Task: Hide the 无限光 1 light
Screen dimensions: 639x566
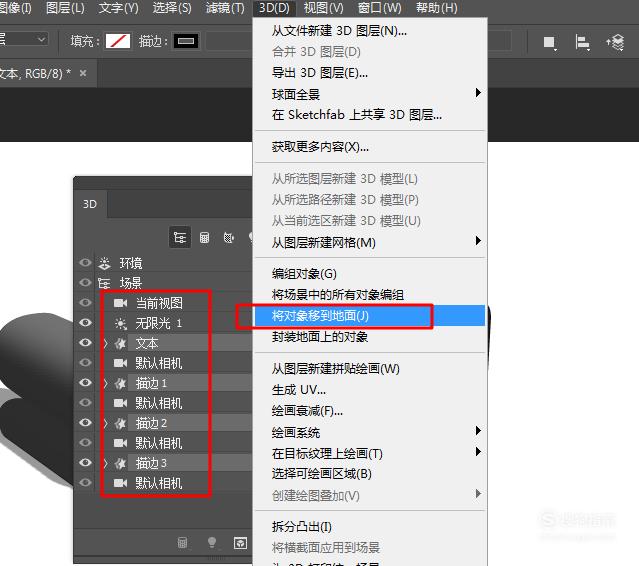Action: click(85, 323)
